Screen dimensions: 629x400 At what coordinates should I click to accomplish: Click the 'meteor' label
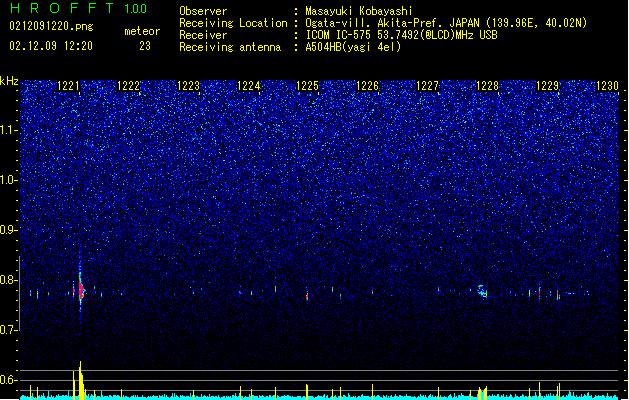click(142, 31)
